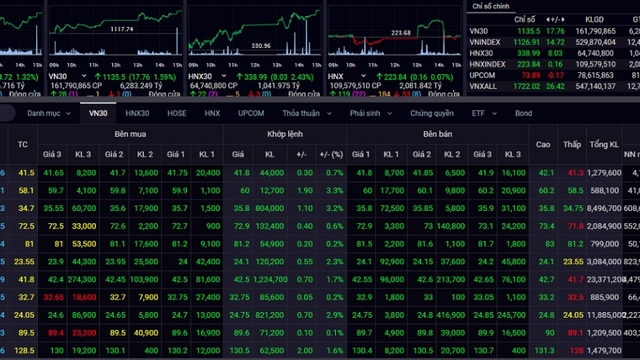Click matched volume cell 821,200
Viewport: 640px width, 360px height.
click(269, 315)
